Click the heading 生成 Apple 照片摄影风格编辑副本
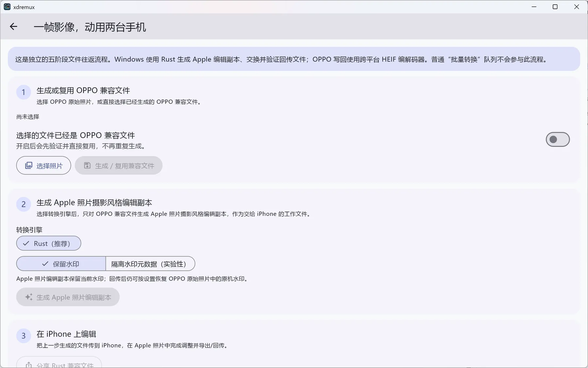 [94, 203]
